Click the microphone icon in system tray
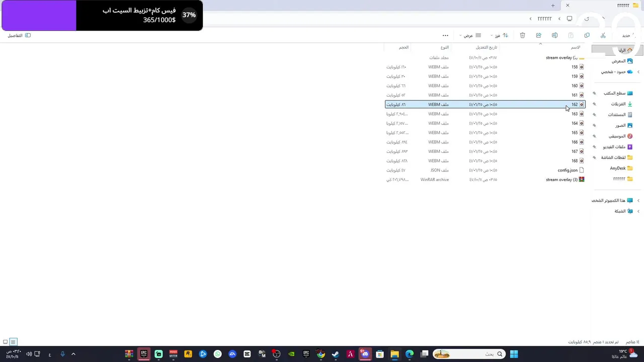Screen dimensions: 644x362 [x=62, y=354]
